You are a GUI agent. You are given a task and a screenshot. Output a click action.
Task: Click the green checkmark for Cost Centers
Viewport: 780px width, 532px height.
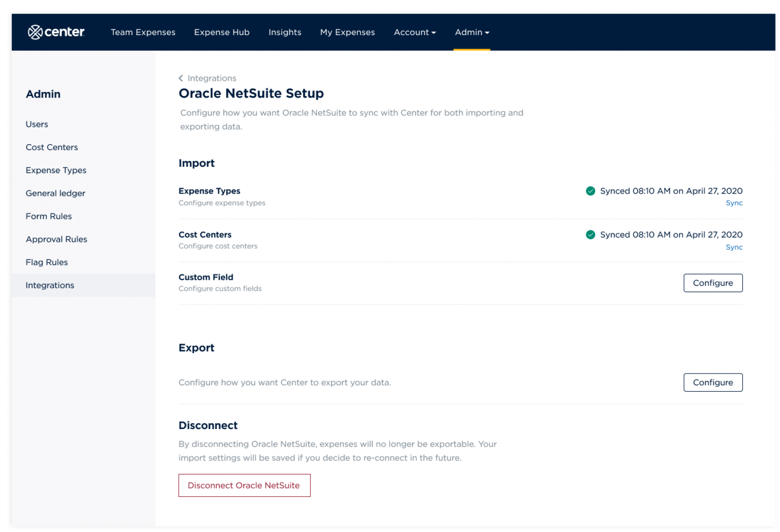(590, 235)
